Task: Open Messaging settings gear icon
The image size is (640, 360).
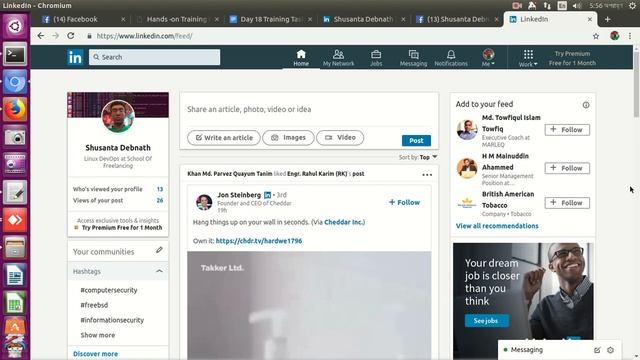Action: [x=610, y=350]
